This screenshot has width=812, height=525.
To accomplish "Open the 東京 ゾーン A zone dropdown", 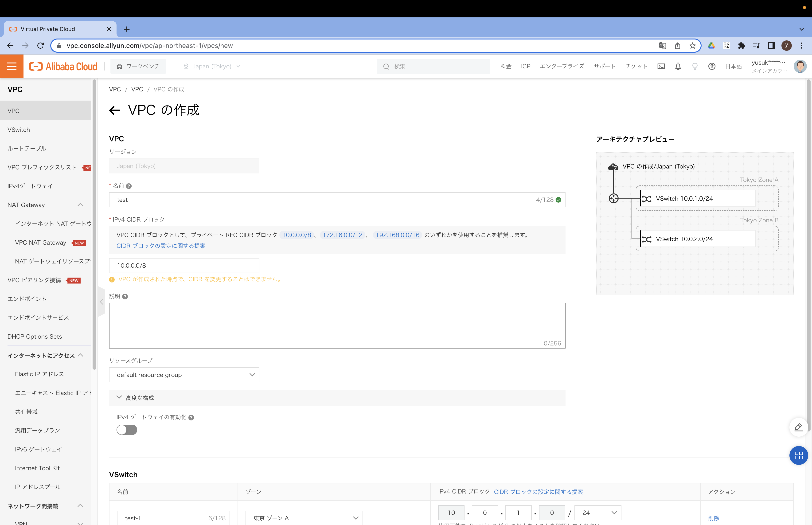I will pyautogui.click(x=304, y=518).
